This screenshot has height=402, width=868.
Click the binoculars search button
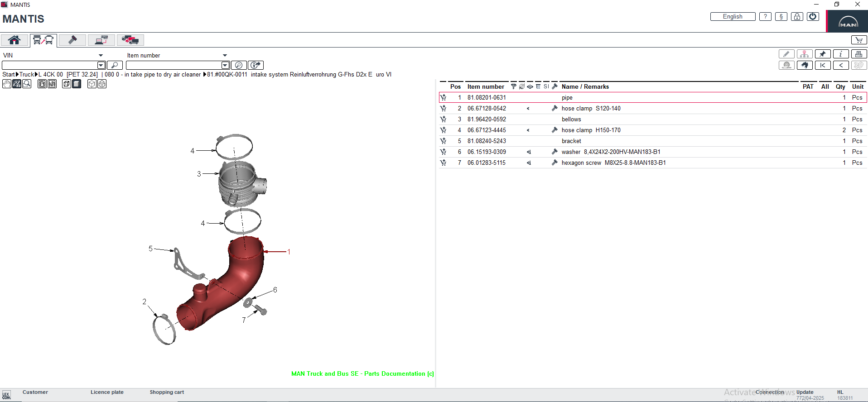pos(805,65)
